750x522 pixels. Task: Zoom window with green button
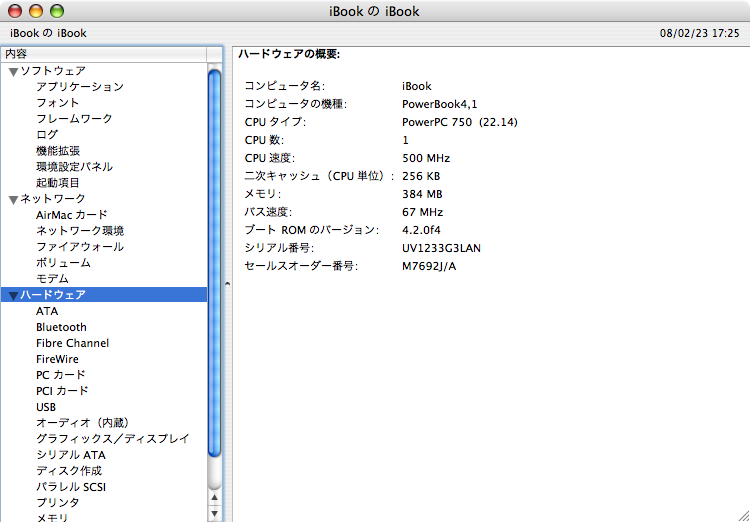(57, 11)
